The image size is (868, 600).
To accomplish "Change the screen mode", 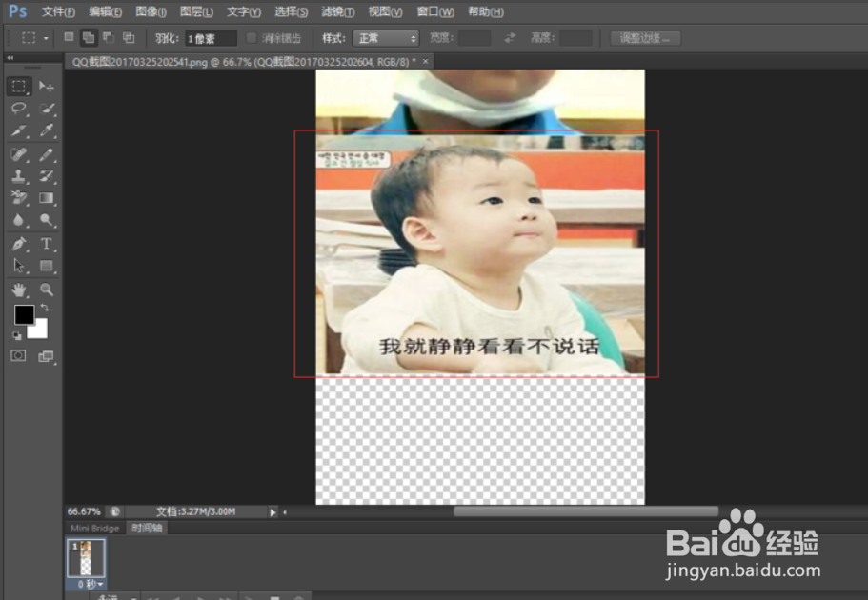I will 46,356.
